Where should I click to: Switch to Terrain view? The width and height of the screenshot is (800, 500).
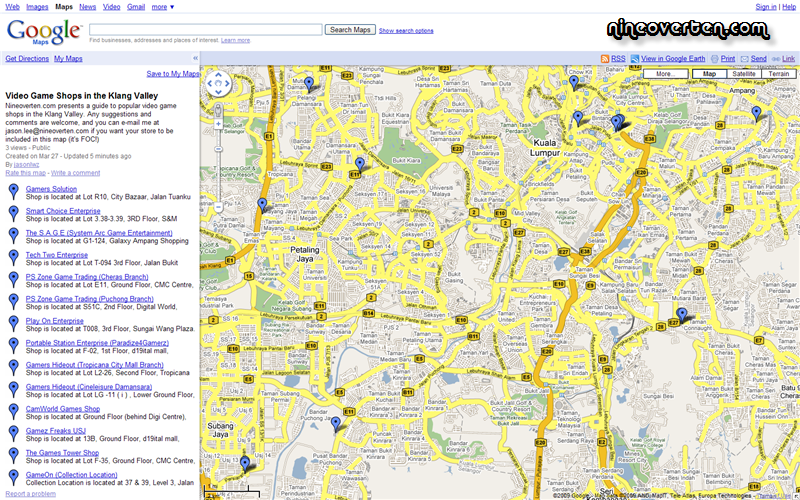[x=779, y=74]
